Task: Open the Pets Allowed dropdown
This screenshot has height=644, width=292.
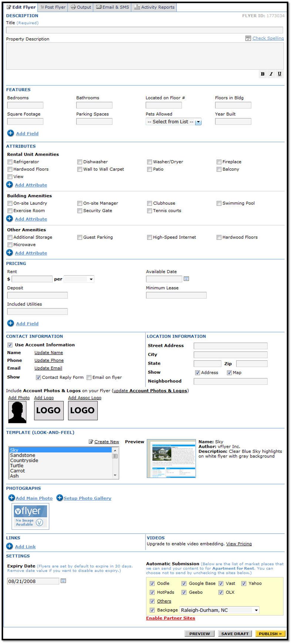Action: (x=173, y=122)
